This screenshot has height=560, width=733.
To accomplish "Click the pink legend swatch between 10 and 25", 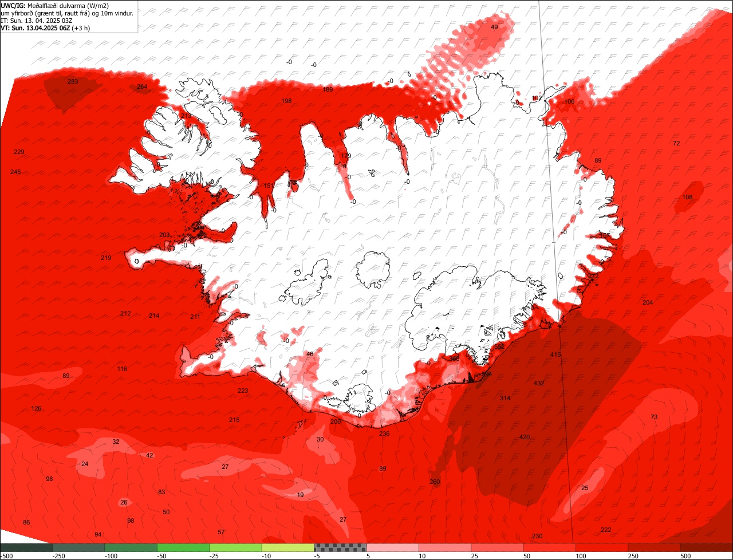I will (445, 547).
